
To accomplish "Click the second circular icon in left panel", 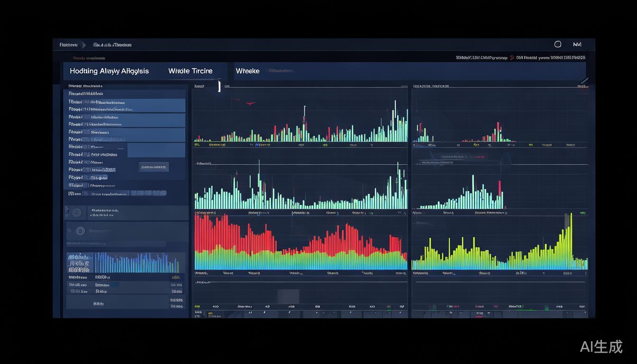I will point(80,231).
